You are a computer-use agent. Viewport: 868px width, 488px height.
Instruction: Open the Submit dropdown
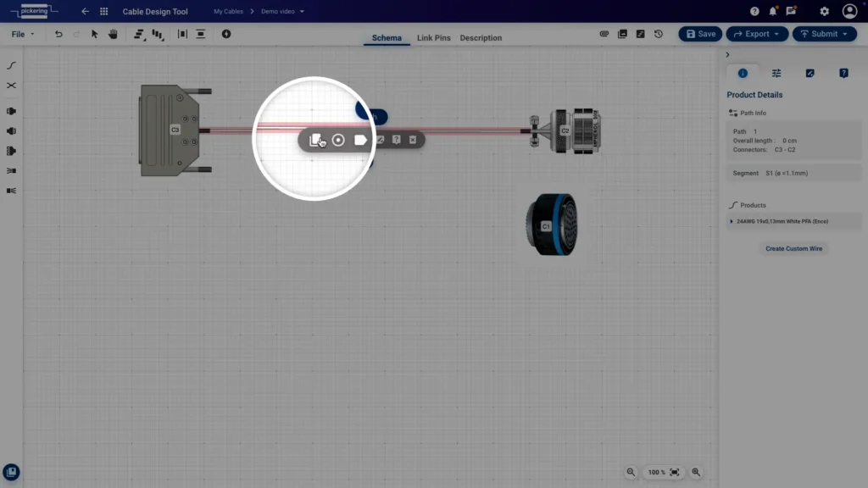coord(824,34)
